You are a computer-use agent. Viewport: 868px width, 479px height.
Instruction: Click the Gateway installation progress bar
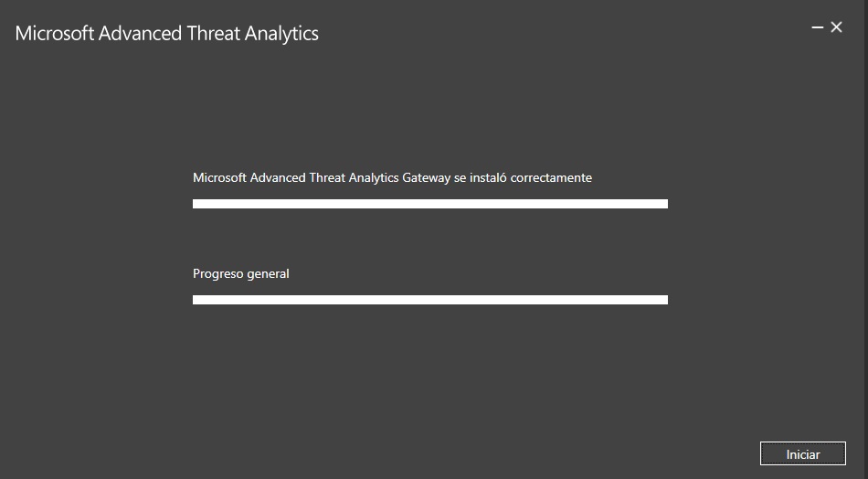pyautogui.click(x=429, y=204)
